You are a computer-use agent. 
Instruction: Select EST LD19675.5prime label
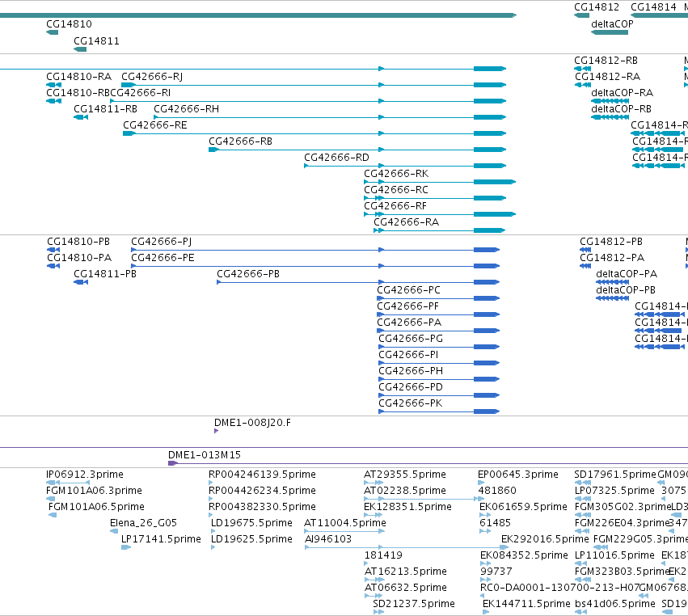[x=251, y=523]
